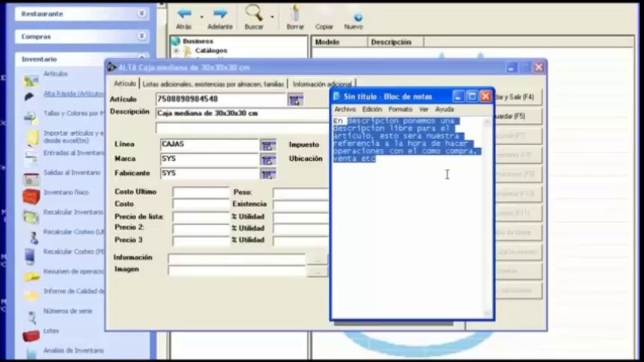Open the Marca lookup icon
This screenshot has width=644, height=362.
pos(268,160)
